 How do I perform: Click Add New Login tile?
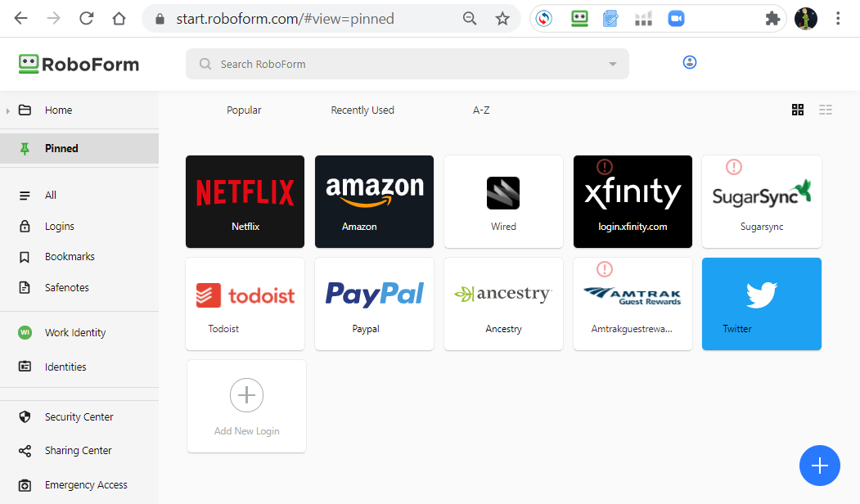[x=246, y=406]
